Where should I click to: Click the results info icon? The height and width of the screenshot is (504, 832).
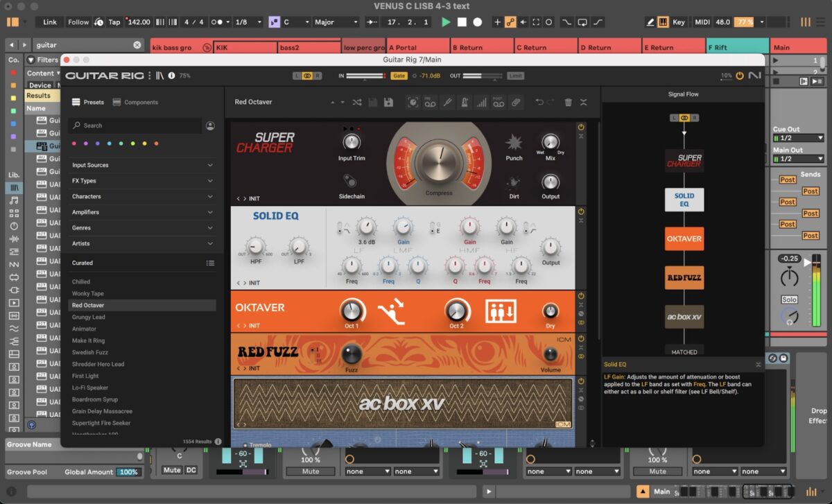(218, 441)
